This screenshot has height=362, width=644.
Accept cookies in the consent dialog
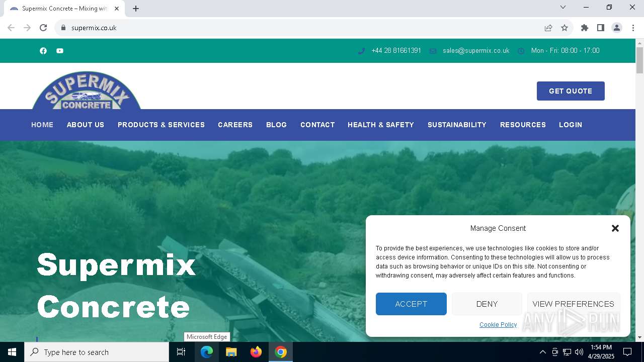click(x=411, y=304)
